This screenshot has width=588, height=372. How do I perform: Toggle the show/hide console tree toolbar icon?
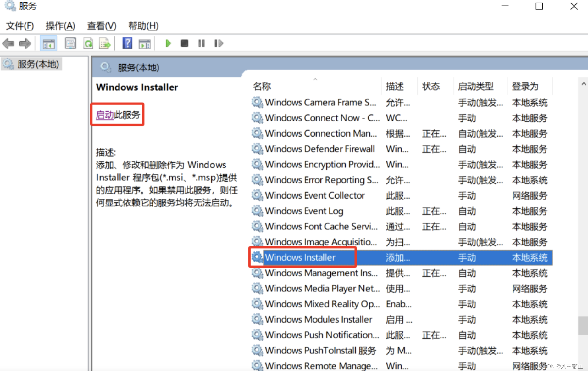[49, 43]
